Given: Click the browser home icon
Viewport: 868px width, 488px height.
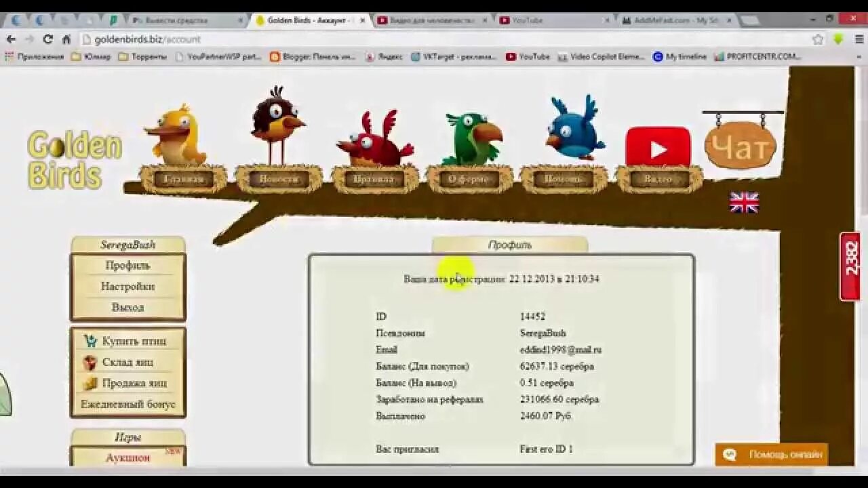Looking at the screenshot, I should click(66, 39).
